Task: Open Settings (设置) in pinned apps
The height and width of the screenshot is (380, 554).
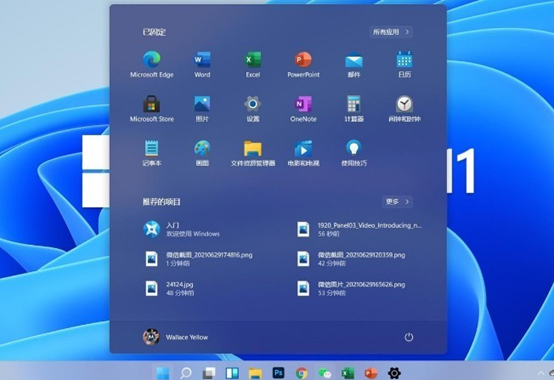Action: coord(253,109)
